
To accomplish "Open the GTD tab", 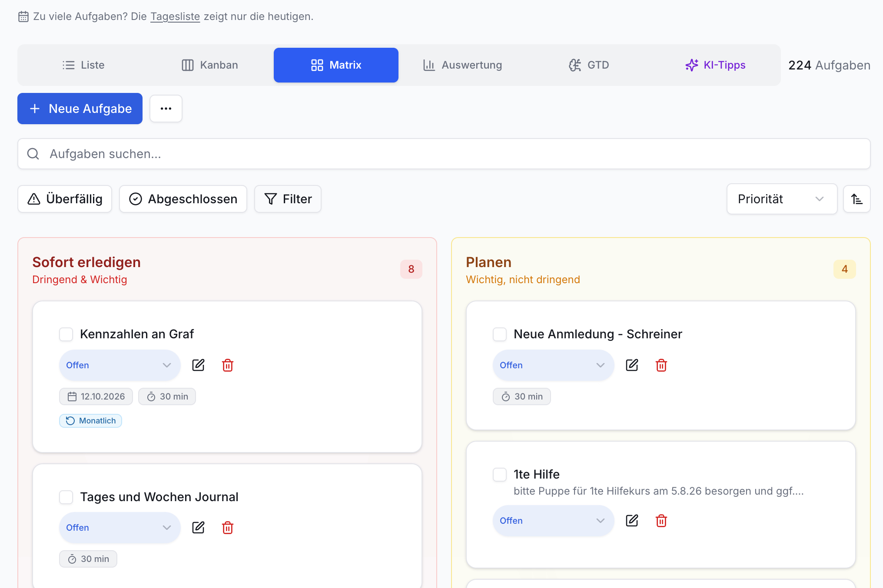I will 589,65.
